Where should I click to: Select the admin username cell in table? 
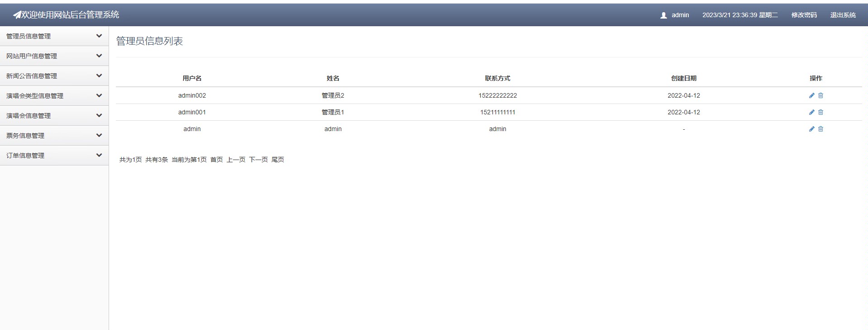(x=192, y=129)
